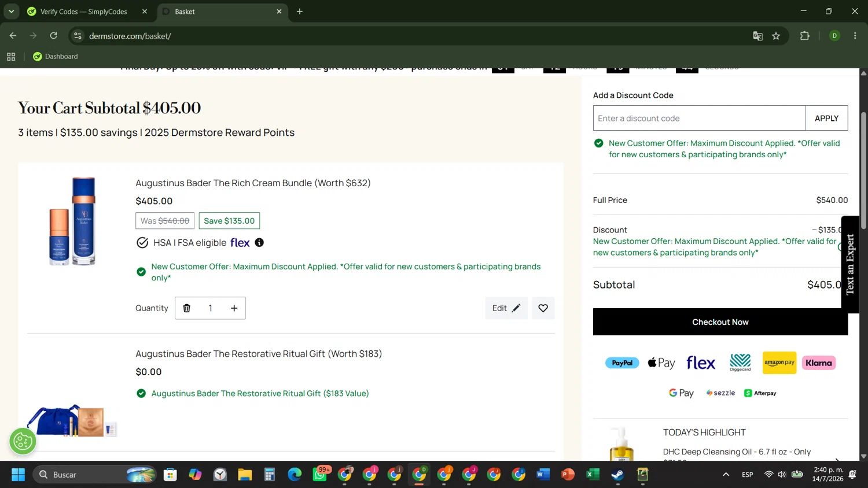The image size is (868, 488).
Task: Select the Sezzle payment logo
Action: point(720,393)
